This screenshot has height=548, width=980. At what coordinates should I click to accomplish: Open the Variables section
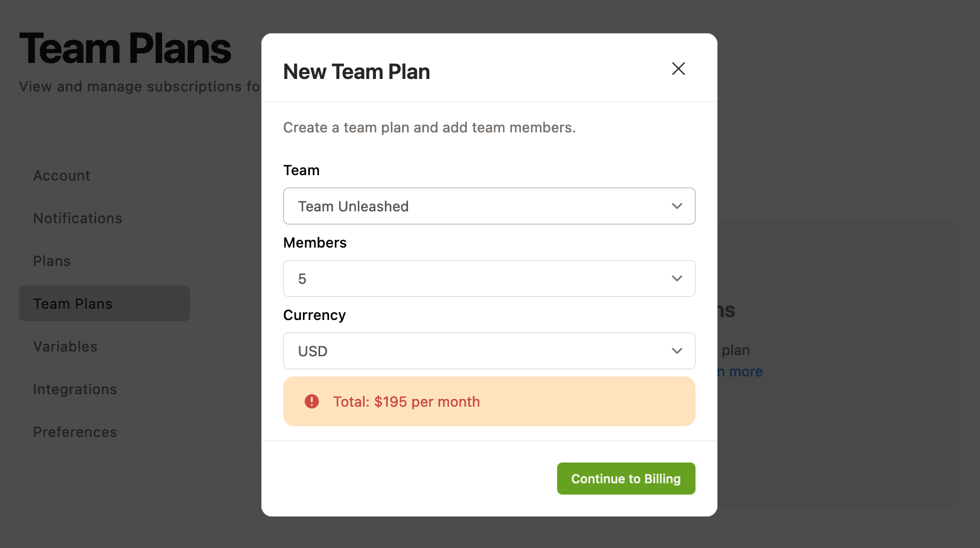coord(65,346)
